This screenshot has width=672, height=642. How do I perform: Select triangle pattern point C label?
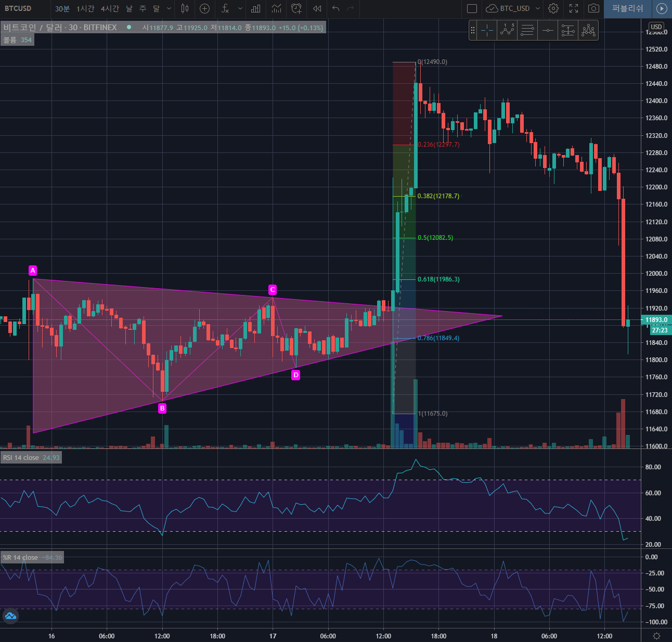coord(273,290)
